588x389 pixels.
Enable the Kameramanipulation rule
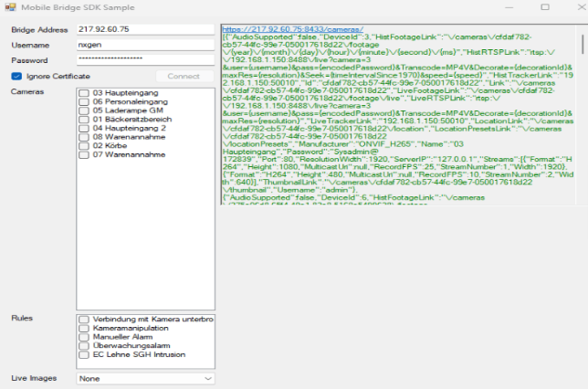pos(84,327)
